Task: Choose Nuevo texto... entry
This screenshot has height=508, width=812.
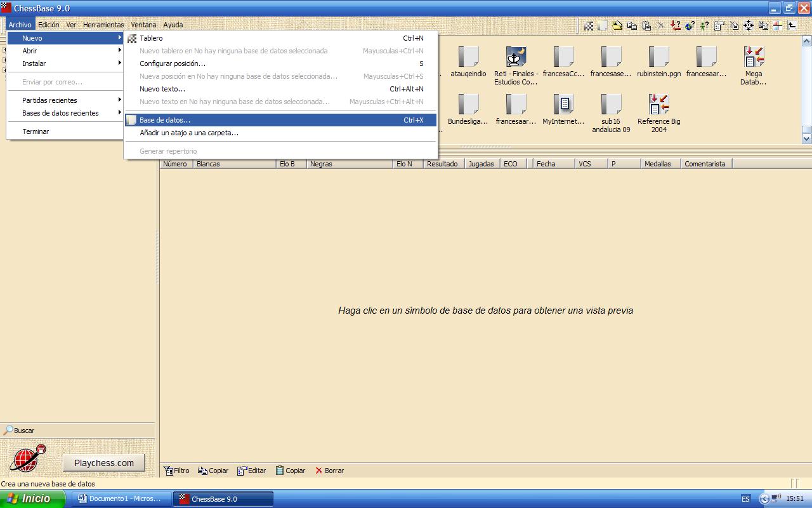Action: tap(280, 89)
